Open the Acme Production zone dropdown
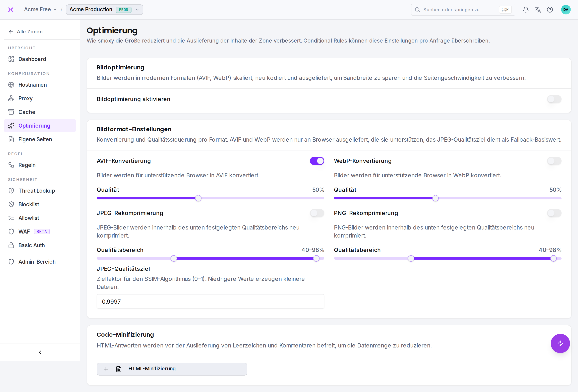This screenshot has height=392, width=578. tap(104, 10)
